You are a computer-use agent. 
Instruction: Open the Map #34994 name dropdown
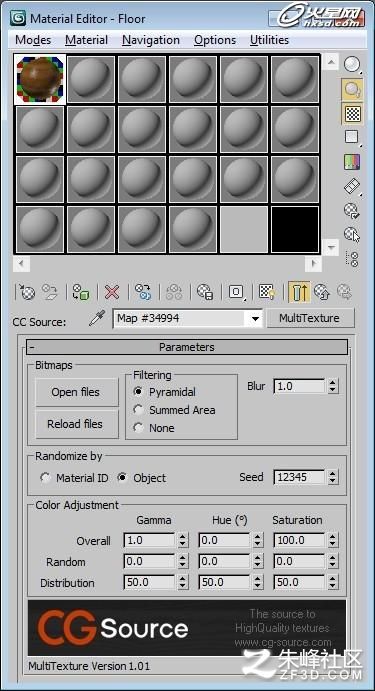tap(256, 319)
